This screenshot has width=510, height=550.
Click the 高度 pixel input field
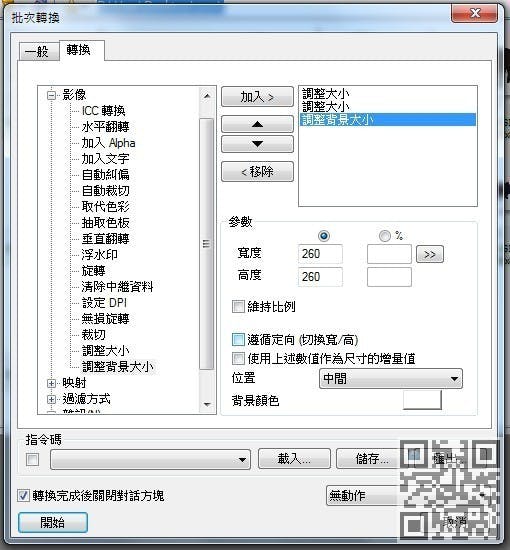[320, 277]
